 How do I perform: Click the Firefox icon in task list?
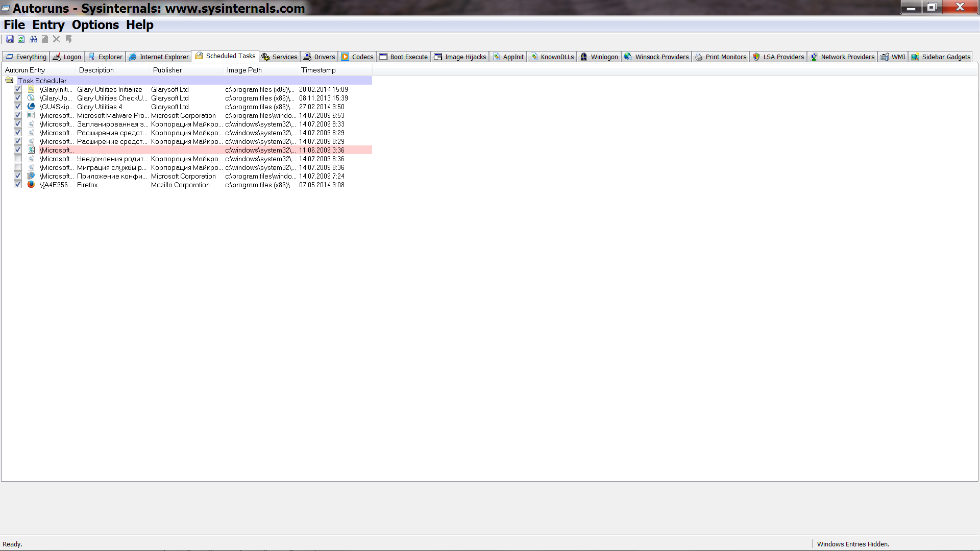pyautogui.click(x=31, y=185)
